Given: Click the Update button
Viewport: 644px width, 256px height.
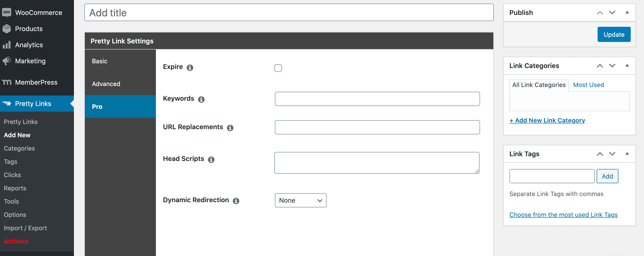Looking at the screenshot, I should pos(614,35).
